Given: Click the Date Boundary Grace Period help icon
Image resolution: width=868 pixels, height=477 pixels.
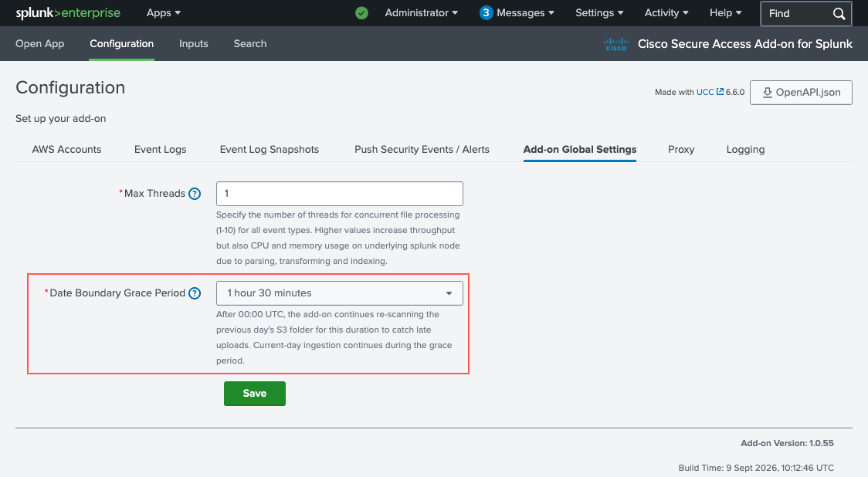Looking at the screenshot, I should 195,293.
